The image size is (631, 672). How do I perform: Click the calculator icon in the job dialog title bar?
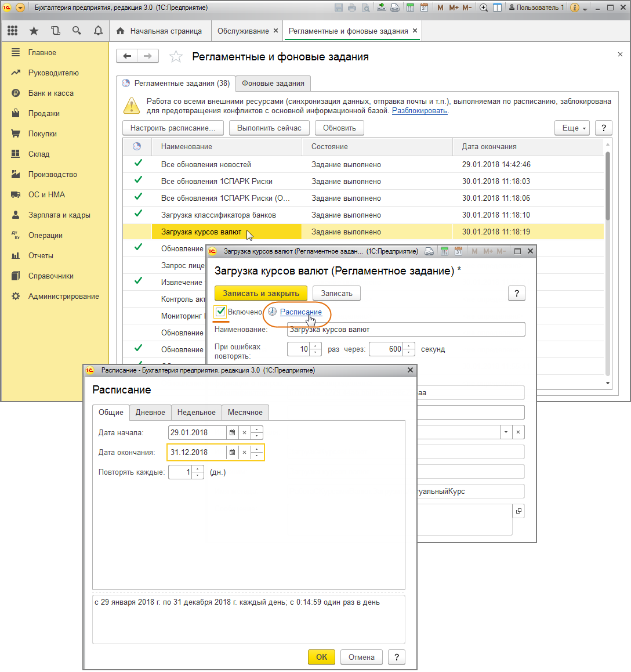pos(444,252)
